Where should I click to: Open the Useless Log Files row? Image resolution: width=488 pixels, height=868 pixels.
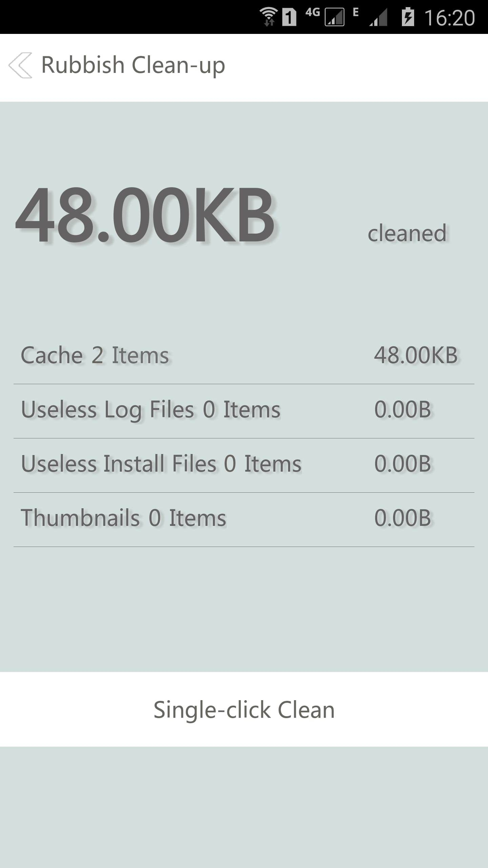[x=151, y=410]
